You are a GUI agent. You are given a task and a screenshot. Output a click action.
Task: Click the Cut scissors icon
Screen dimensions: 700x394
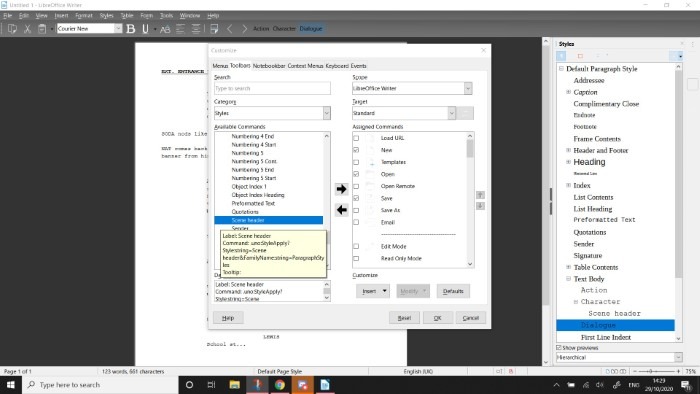pyautogui.click(x=27, y=29)
